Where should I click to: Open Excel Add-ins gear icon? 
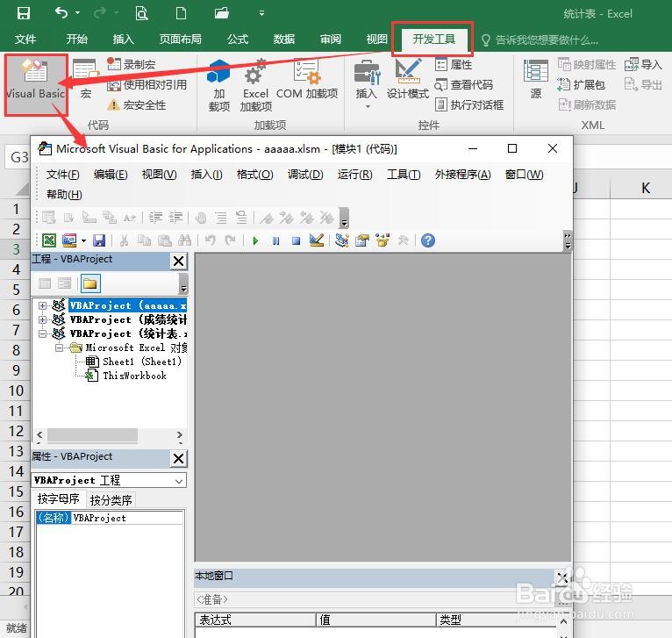(x=255, y=85)
